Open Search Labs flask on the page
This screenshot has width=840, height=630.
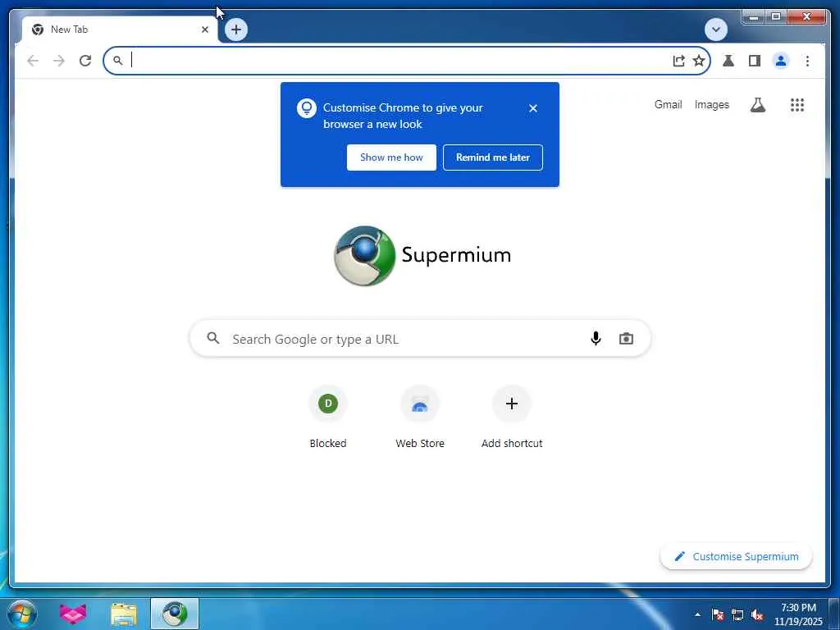tap(757, 105)
